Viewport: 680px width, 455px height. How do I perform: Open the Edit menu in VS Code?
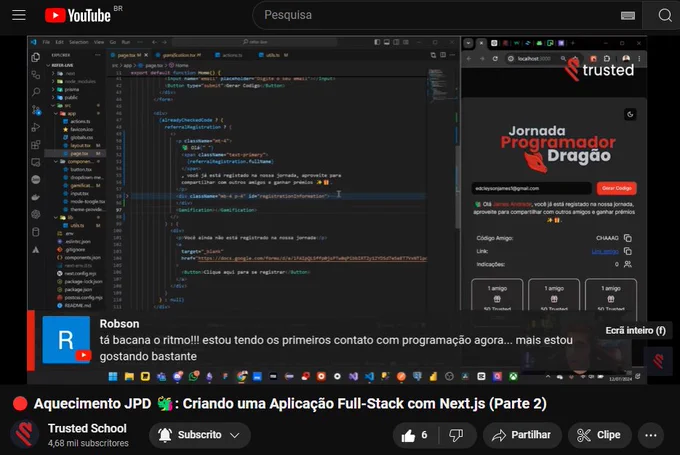[59, 42]
